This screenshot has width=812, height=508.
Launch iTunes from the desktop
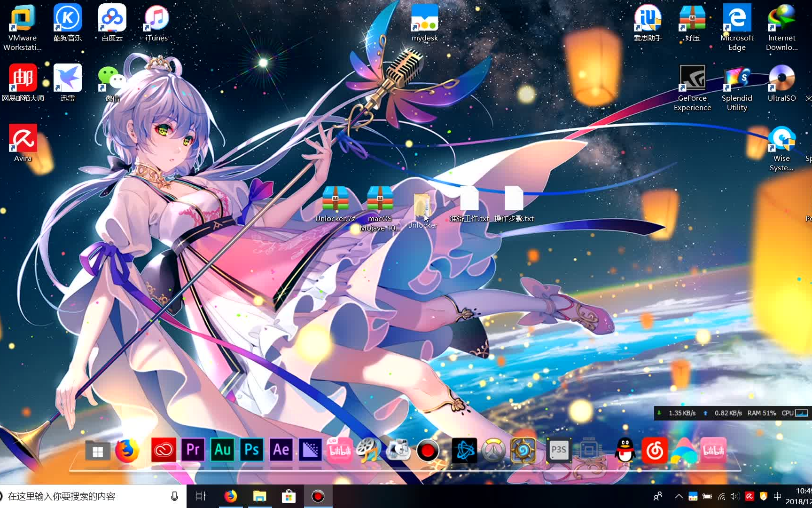156,23
